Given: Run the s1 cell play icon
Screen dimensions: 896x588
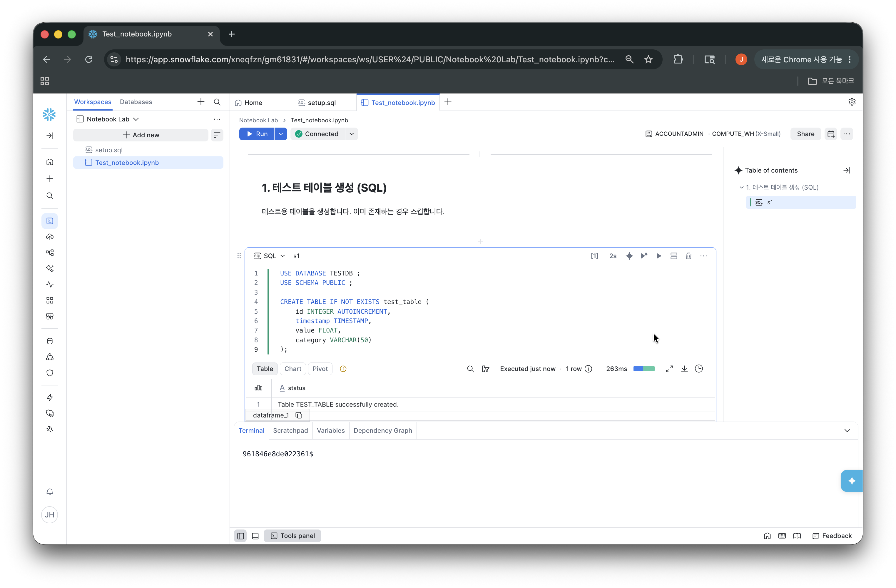Looking at the screenshot, I should click(659, 256).
